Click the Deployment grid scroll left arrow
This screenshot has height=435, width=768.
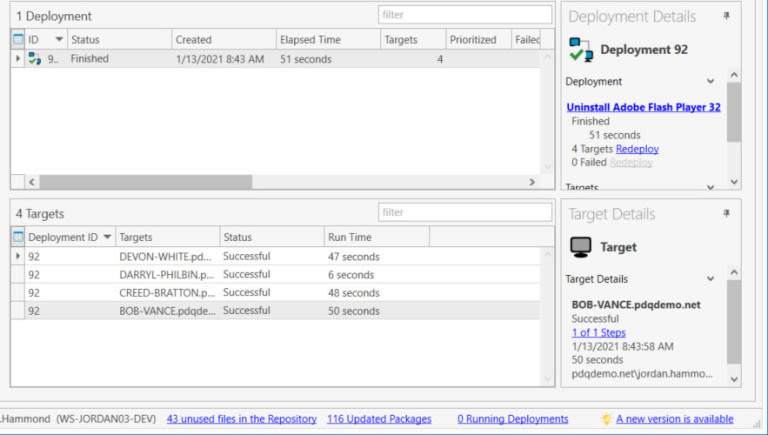pyautogui.click(x=32, y=182)
